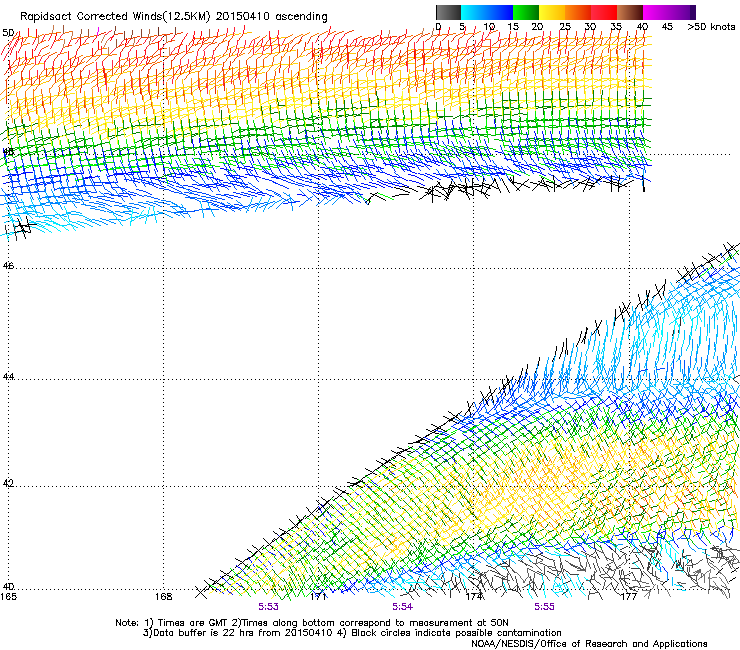Click the 'Data buffer is 22 hrs' note line
Image resolution: width=740 pixels, height=650 pixels.
pos(352,633)
